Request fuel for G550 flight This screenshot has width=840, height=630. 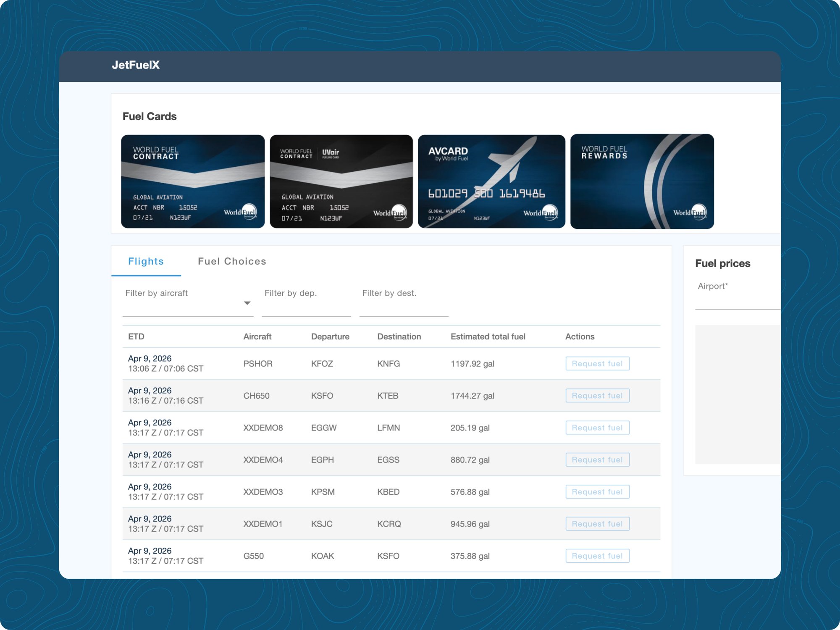597,556
